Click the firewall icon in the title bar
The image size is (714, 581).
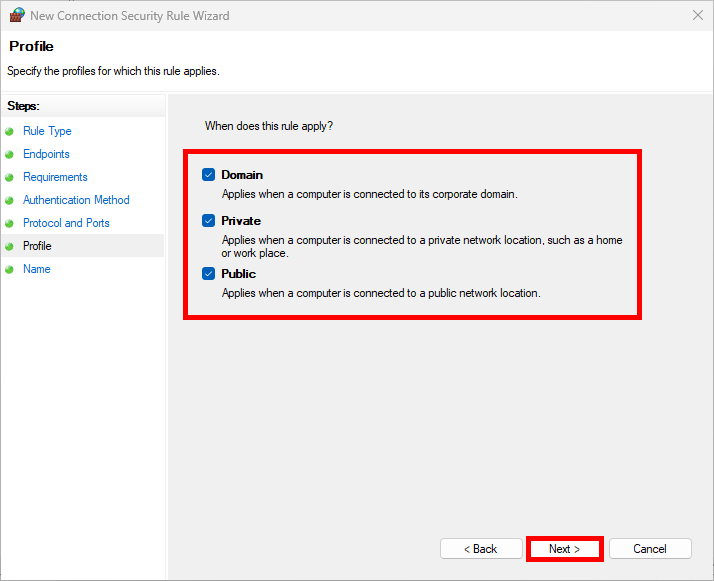click(16, 15)
